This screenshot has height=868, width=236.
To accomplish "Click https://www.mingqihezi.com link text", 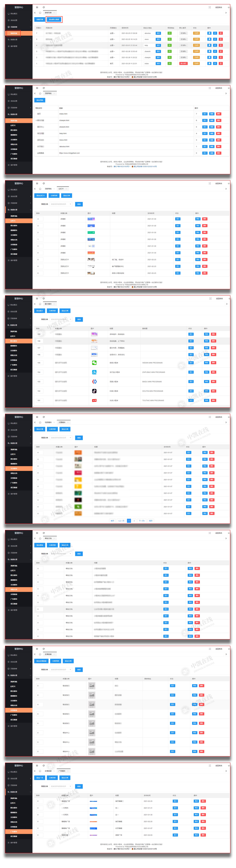I will pyautogui.click(x=70, y=153).
